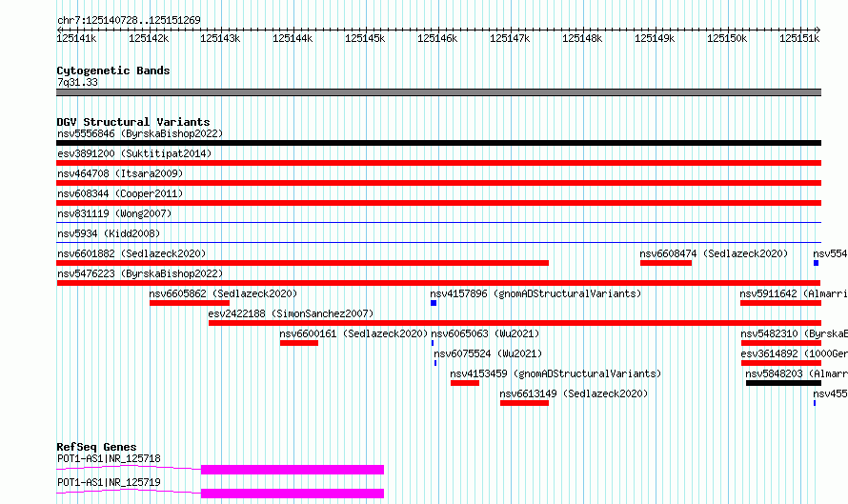Screen dimensions: 848x504
Task: Open the esv2422188 (SimonSanchez2007) label
Action: click(291, 313)
